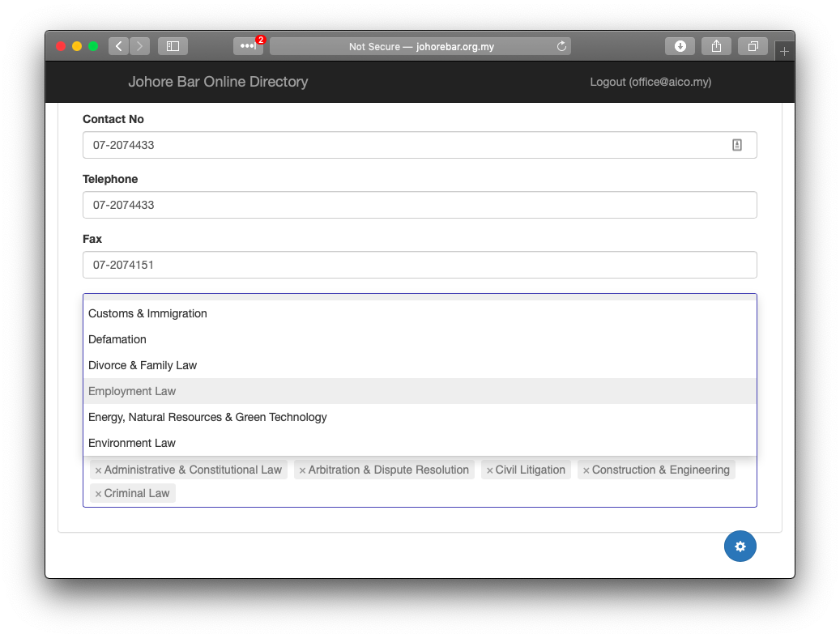Viewport: 840px width, 638px height.
Task: Click into the Fax input field
Action: click(420, 265)
